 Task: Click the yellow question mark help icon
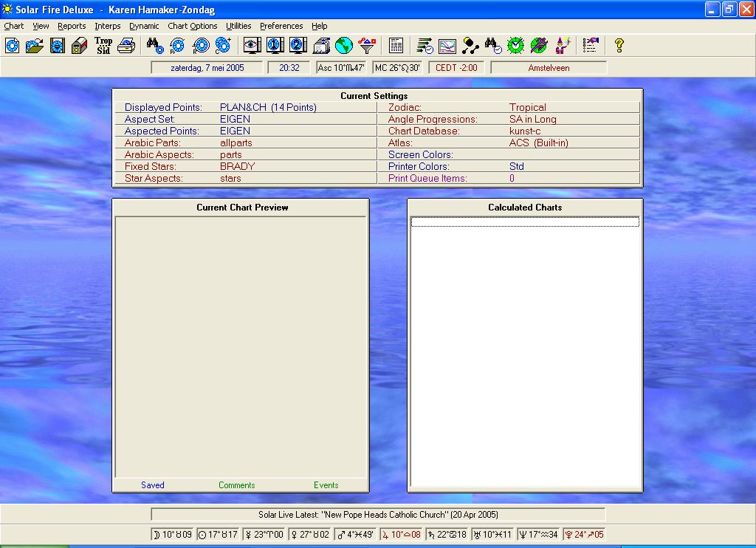[619, 46]
